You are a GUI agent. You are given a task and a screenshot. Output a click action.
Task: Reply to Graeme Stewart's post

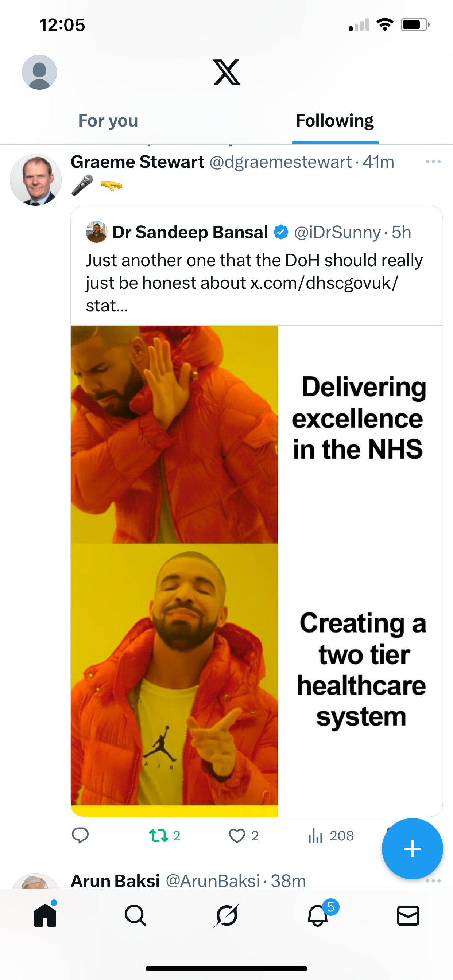coord(80,836)
